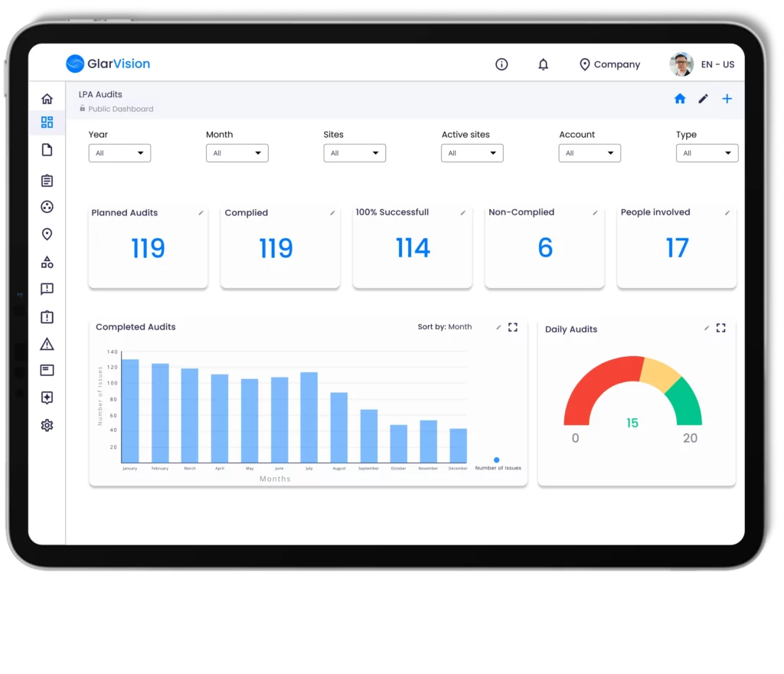Click the pencil edit dashboard icon
The width and height of the screenshot is (784, 674).
pyautogui.click(x=703, y=99)
